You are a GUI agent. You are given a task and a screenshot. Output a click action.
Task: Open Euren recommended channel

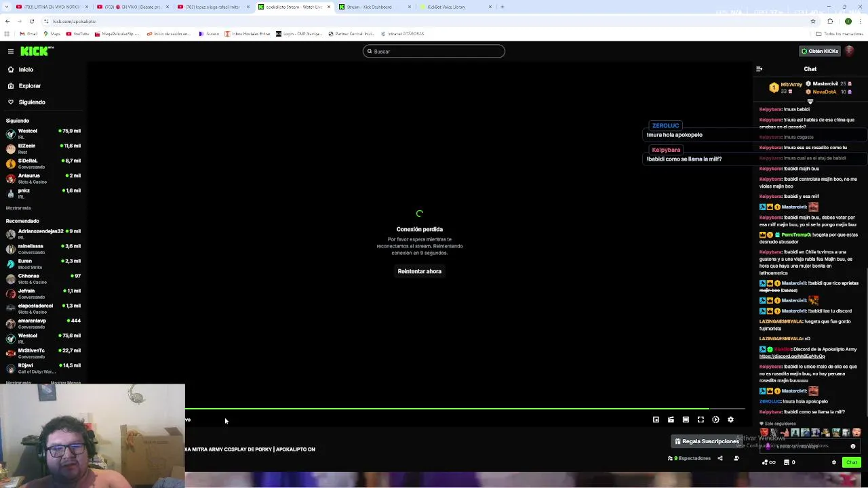point(43,264)
